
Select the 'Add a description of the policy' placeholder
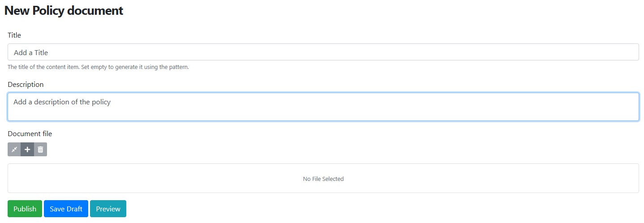(x=62, y=102)
